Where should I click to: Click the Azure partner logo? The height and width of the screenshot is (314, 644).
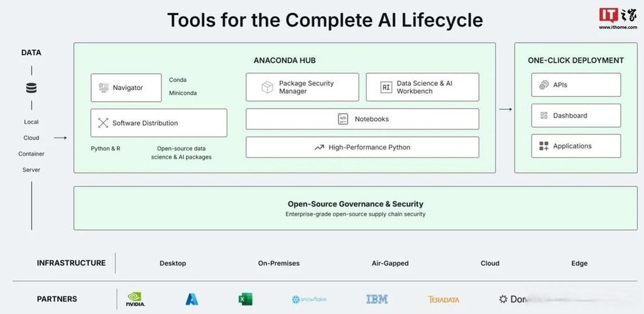(x=192, y=299)
